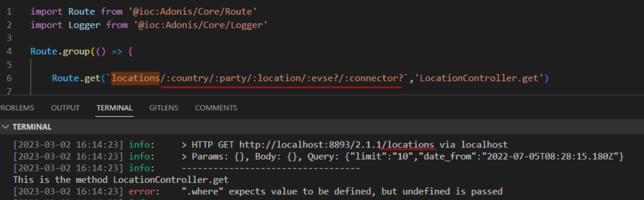
Task: Collapse the TERMINAL section chevron
Action: point(6,127)
